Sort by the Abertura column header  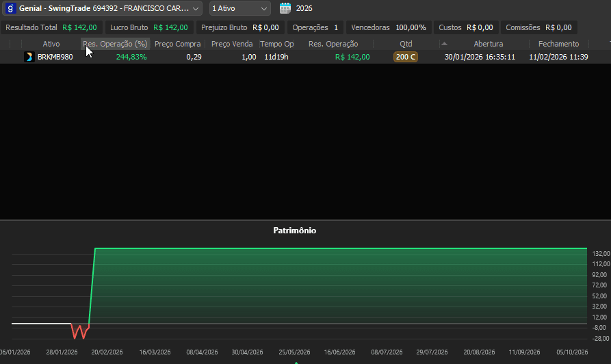pos(489,44)
